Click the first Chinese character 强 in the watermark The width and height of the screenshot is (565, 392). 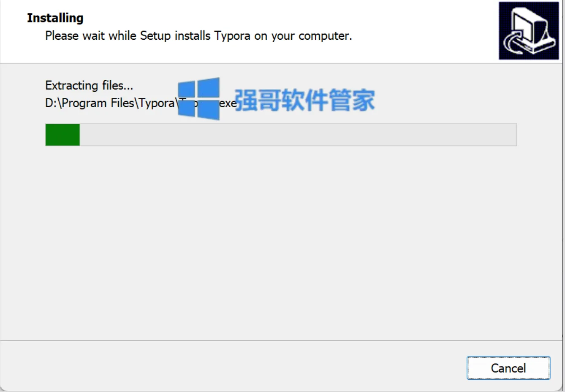[246, 100]
